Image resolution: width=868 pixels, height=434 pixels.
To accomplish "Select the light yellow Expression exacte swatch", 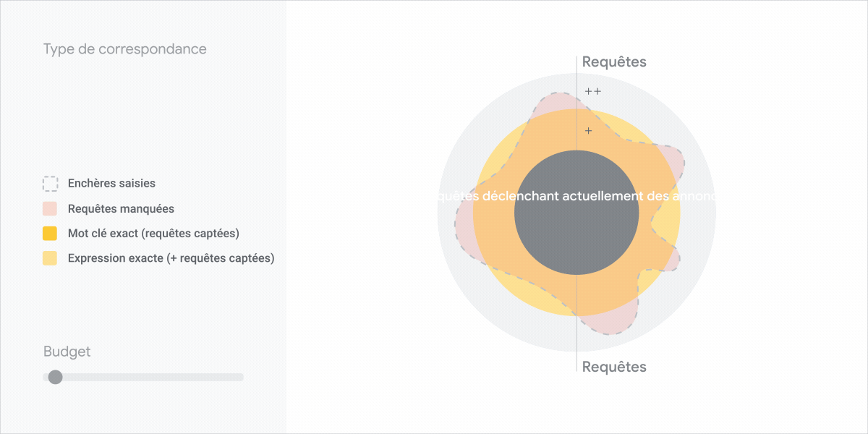I will pos(50,258).
